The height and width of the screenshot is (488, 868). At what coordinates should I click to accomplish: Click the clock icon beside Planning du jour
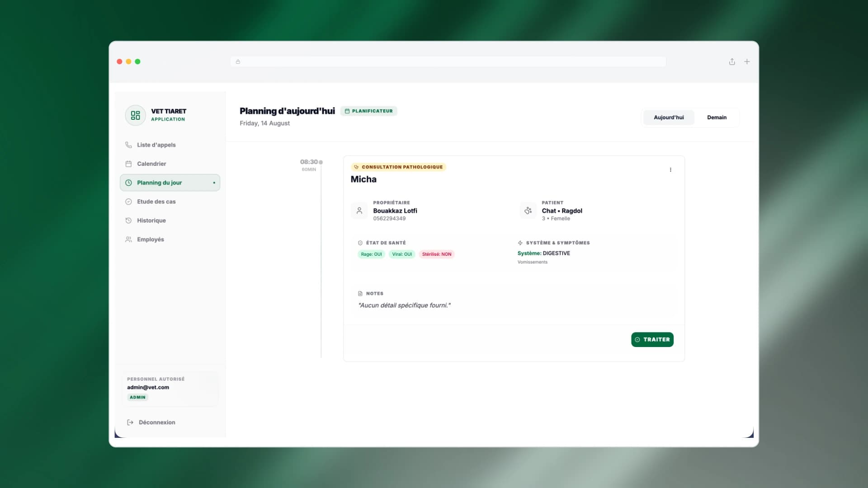pos(128,183)
